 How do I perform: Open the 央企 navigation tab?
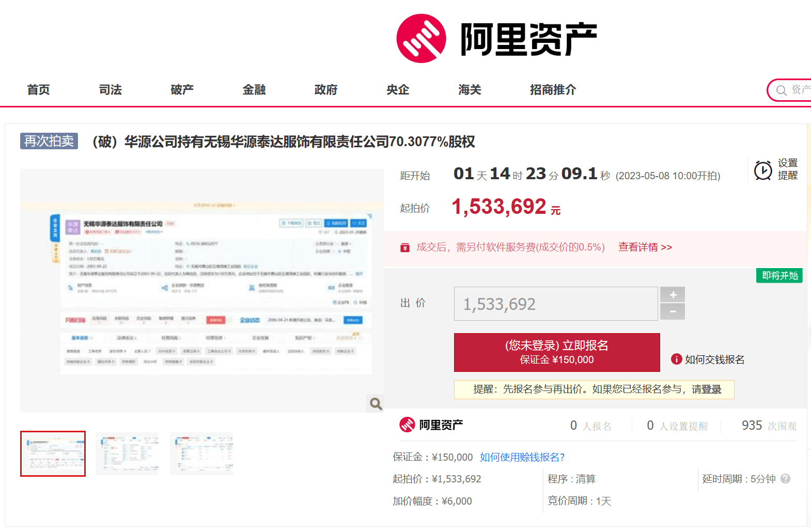coord(398,90)
